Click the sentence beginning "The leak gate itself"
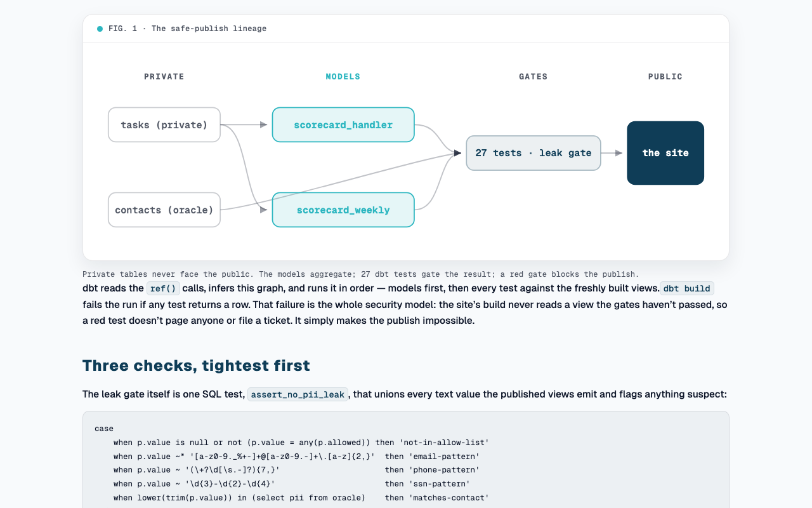This screenshot has width=812, height=508. coord(405,394)
